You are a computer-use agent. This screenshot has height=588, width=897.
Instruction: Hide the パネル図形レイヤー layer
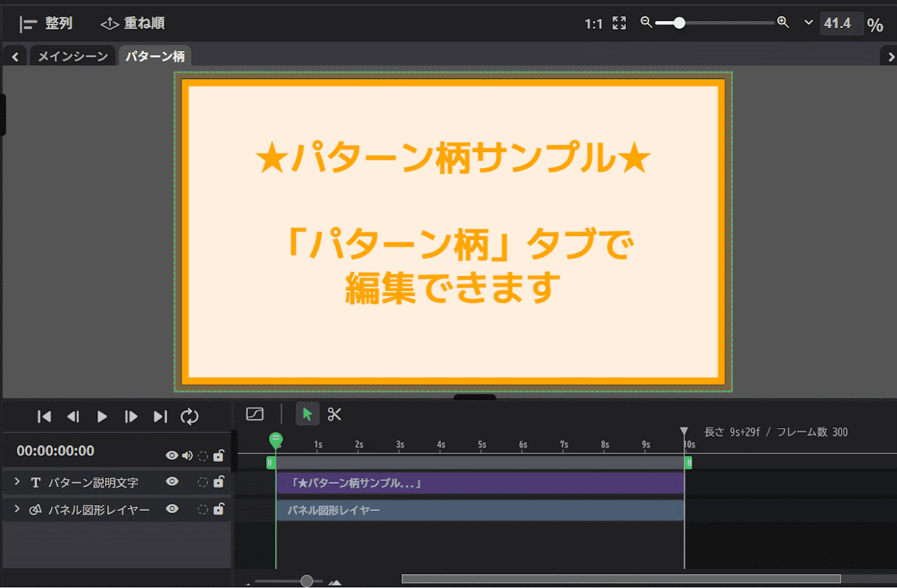172,509
